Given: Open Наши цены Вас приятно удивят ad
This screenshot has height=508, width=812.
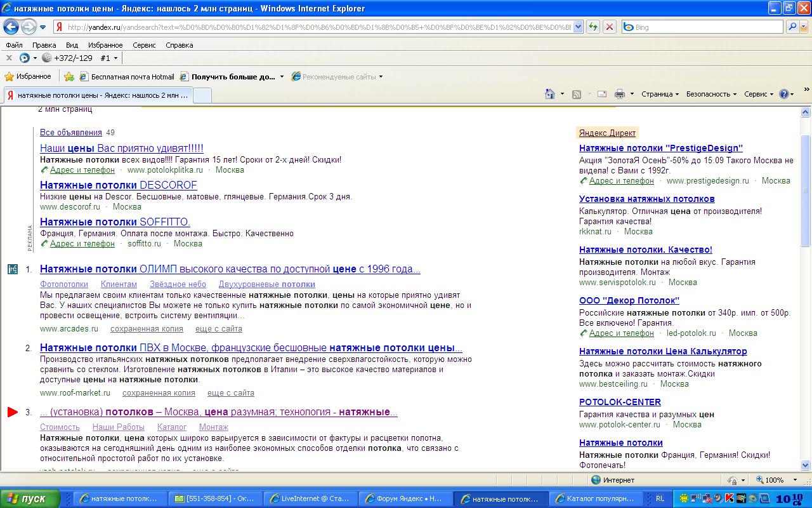Looking at the screenshot, I should 122,148.
